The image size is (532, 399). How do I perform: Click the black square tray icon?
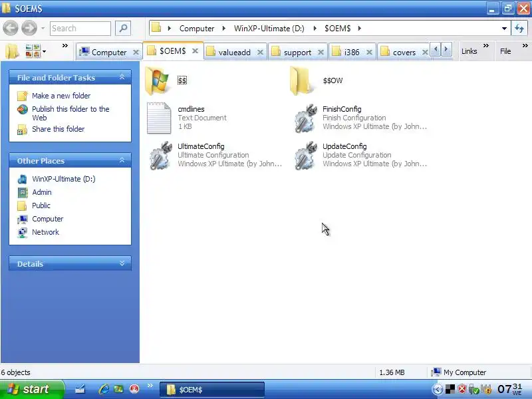pyautogui.click(x=450, y=389)
